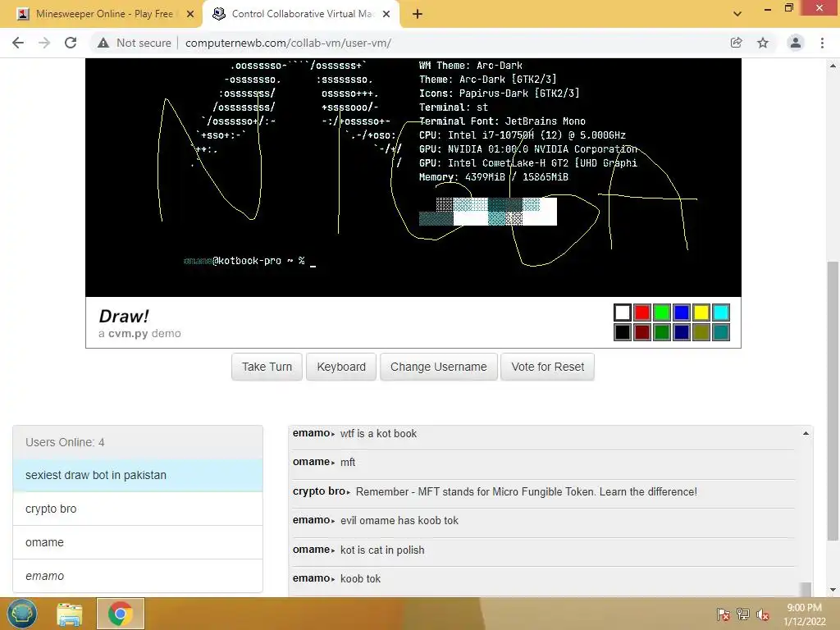
Task: Click the Micro Fungible Token chat message
Action: pos(526,492)
